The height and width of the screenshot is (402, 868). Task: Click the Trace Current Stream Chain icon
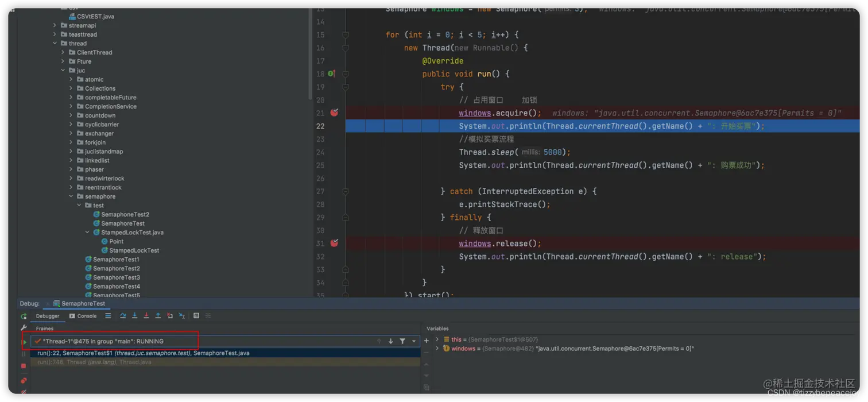(208, 316)
